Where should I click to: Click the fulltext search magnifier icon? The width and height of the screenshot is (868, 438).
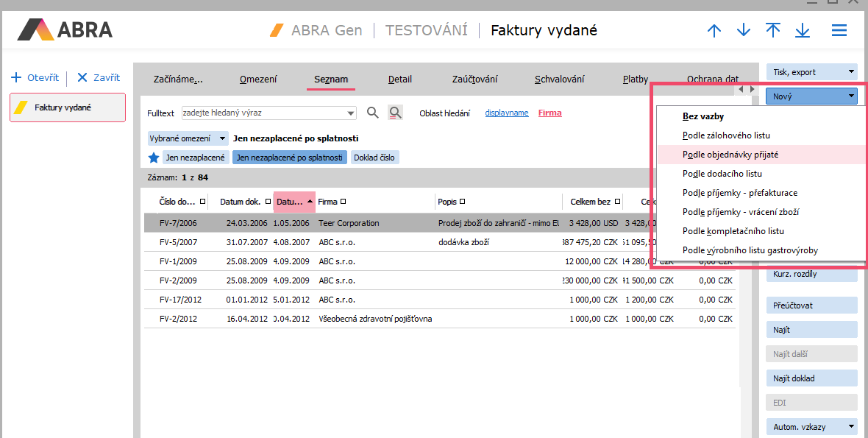[373, 113]
